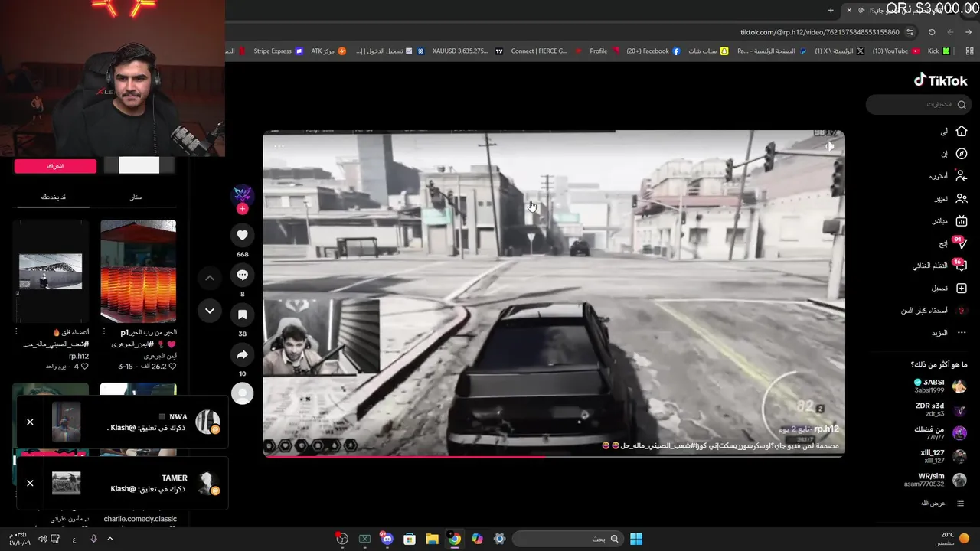Viewport: 980px width, 551px height.
Task: Open comments bubble showing 8
Action: (x=242, y=275)
